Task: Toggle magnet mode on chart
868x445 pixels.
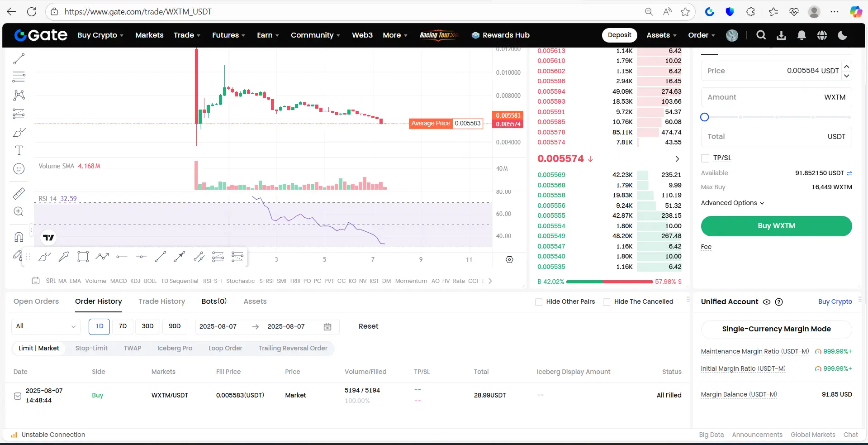Action: tap(19, 237)
